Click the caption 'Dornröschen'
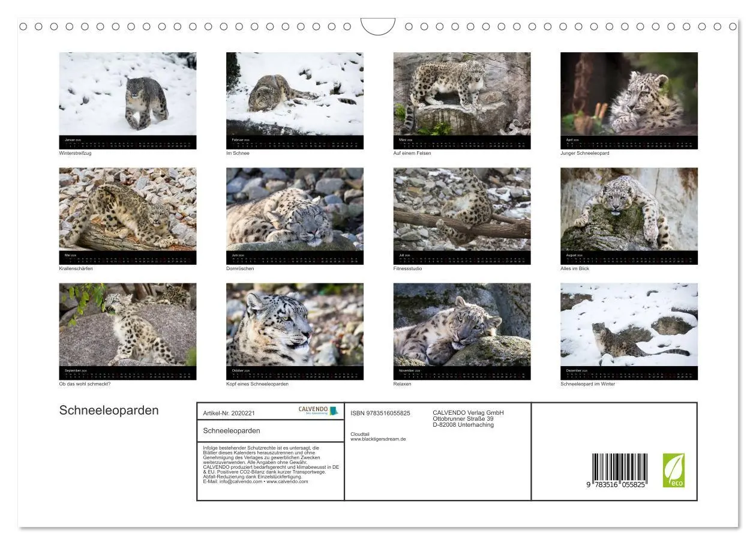The image size is (756, 545). (240, 268)
